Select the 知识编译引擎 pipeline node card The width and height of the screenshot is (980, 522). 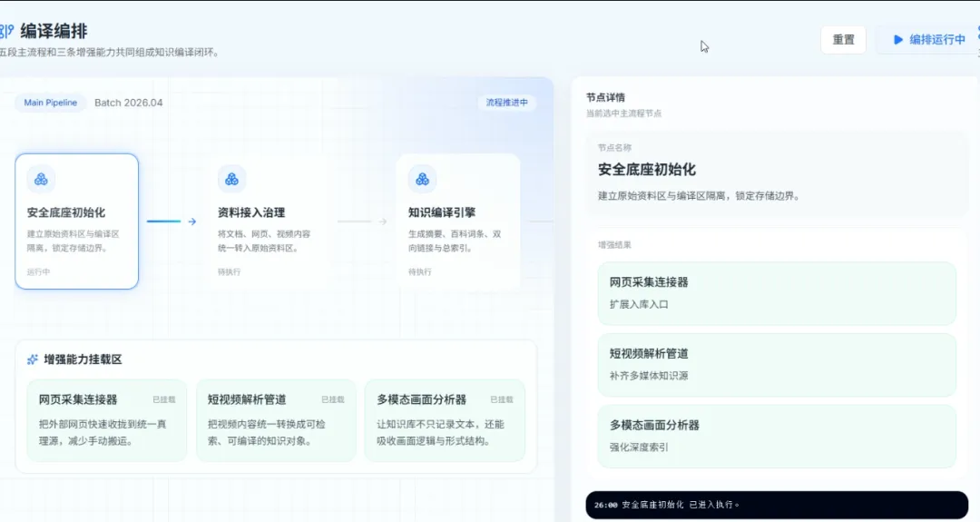(x=458, y=222)
